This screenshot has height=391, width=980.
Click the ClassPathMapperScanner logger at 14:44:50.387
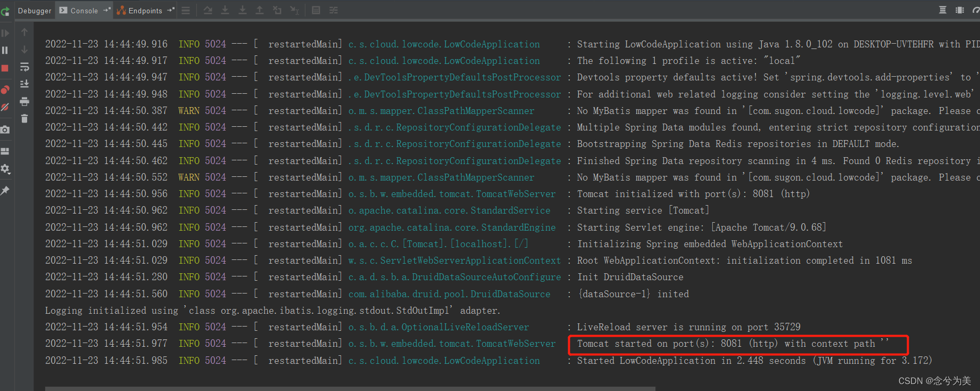tap(441, 111)
